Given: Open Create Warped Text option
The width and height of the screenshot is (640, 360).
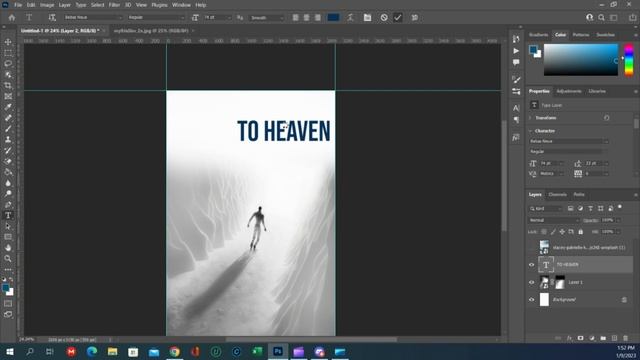Looking at the screenshot, I should tap(350, 18).
